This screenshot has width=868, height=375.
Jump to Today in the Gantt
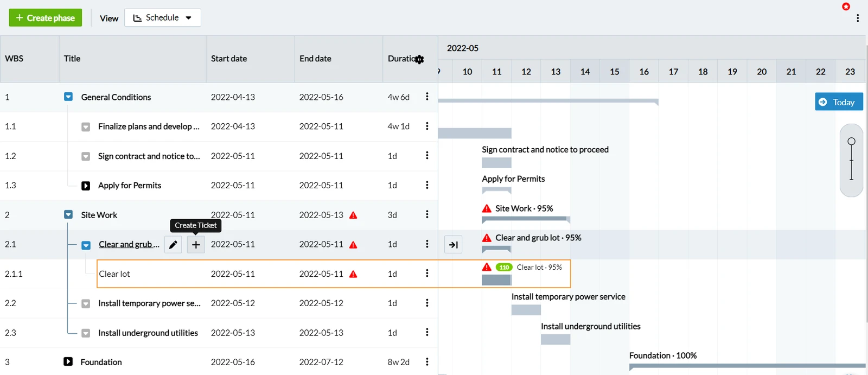[x=839, y=101]
